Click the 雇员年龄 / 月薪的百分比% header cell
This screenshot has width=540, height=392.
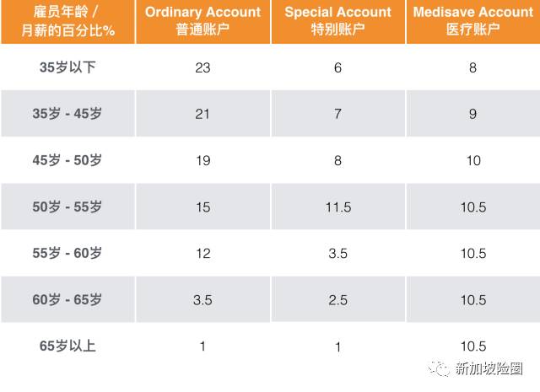[x=67, y=20]
